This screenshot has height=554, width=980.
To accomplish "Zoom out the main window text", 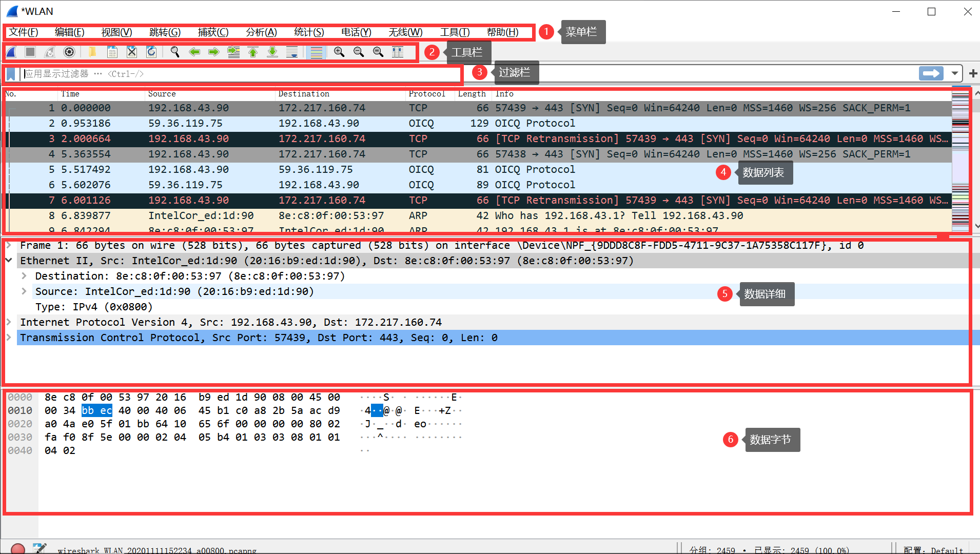I will click(359, 52).
